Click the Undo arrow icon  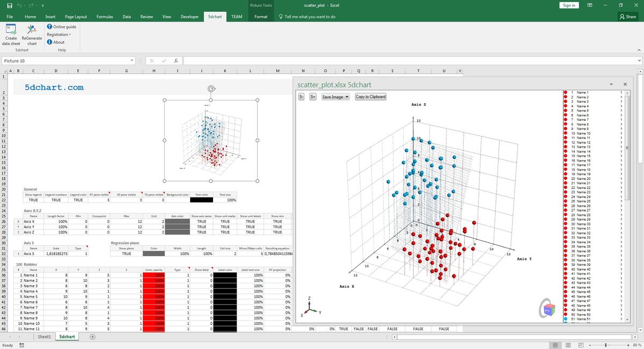click(20, 5)
